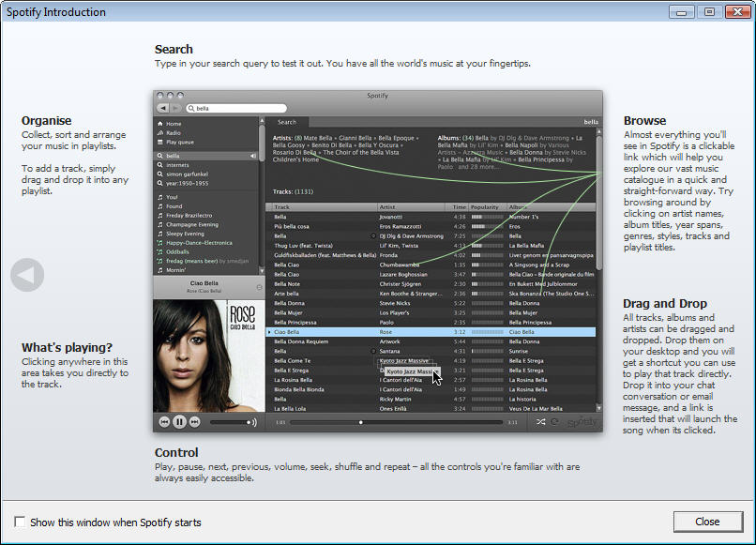Click the now playing Ciao Bella title
The height and width of the screenshot is (545, 756).
204,283
